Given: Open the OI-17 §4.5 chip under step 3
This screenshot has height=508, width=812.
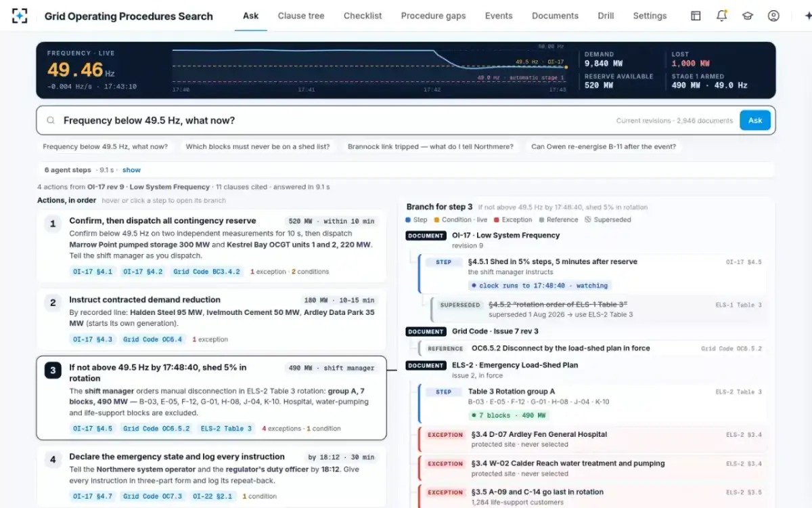Looking at the screenshot, I should point(92,429).
